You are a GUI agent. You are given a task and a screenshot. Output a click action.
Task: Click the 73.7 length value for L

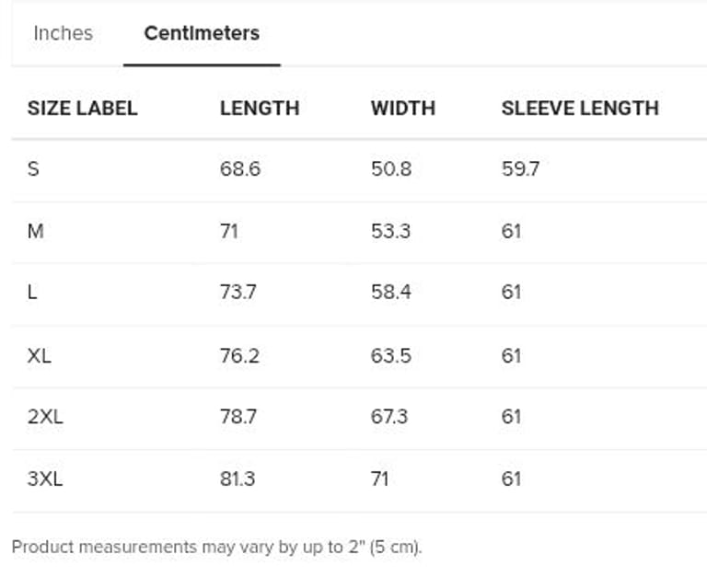coord(238,293)
